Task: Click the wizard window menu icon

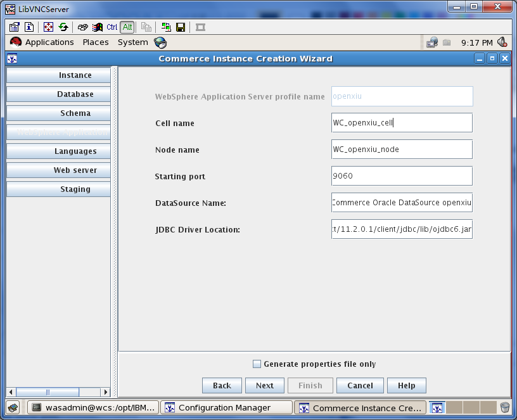Action: (12, 59)
